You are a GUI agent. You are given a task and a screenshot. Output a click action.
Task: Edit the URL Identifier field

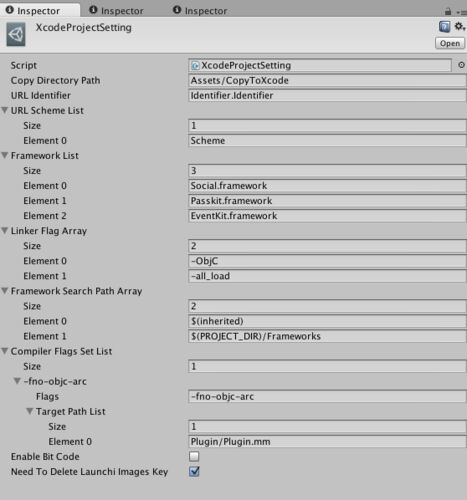coord(327,96)
